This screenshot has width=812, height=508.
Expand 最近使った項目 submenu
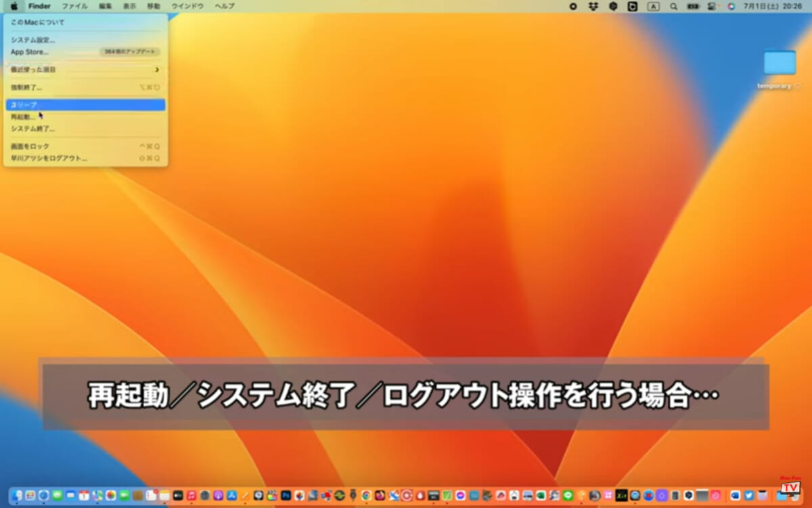[85, 70]
